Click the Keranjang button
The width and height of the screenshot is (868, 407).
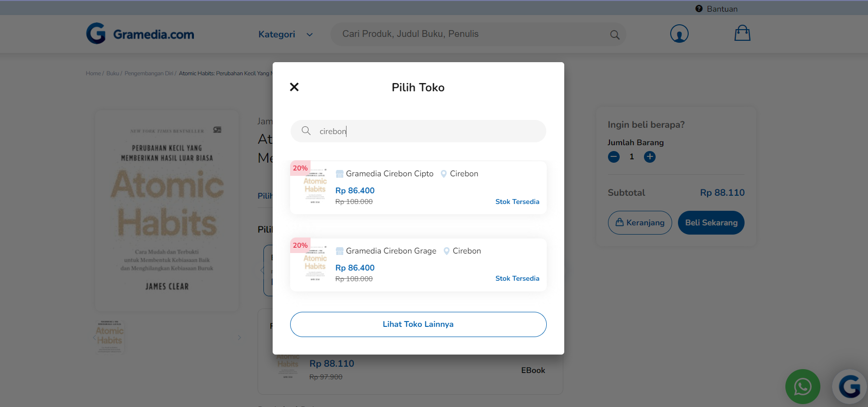point(640,222)
